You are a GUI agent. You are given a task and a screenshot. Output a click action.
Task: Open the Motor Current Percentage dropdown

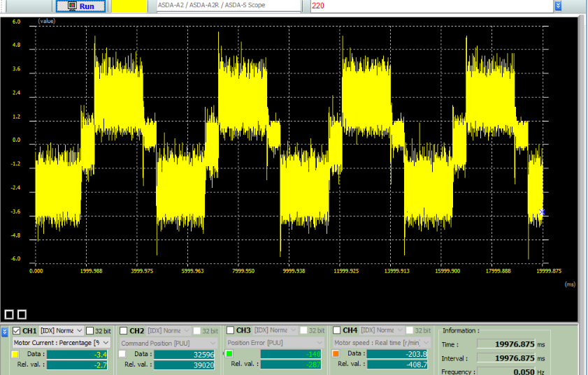62,343
